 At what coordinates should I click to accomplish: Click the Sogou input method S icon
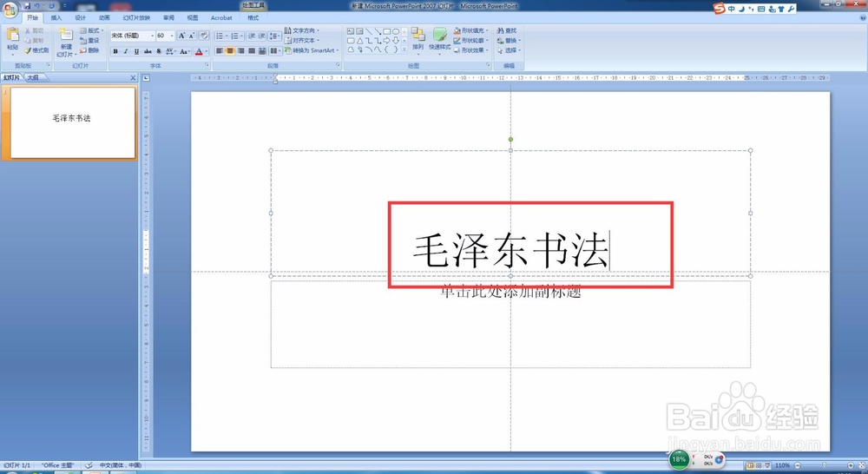click(x=719, y=9)
